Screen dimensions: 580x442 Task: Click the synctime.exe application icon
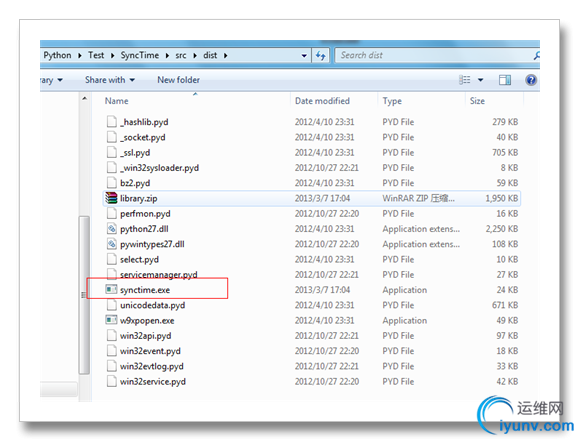pyautogui.click(x=111, y=289)
